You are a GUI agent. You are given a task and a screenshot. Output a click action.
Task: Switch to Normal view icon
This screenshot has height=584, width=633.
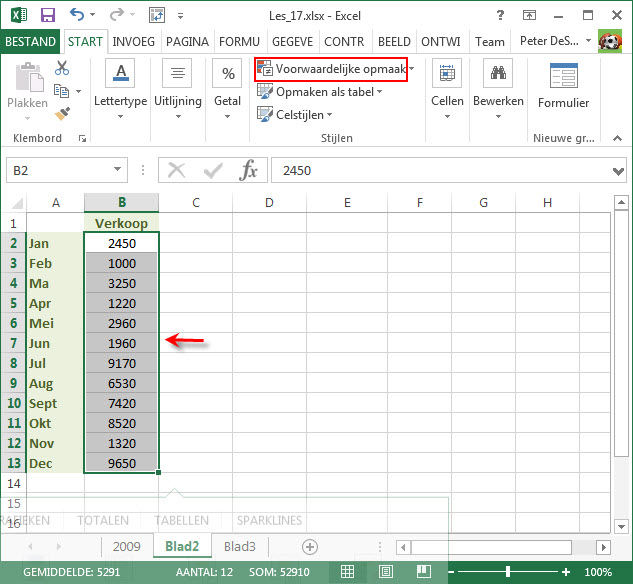(x=347, y=571)
